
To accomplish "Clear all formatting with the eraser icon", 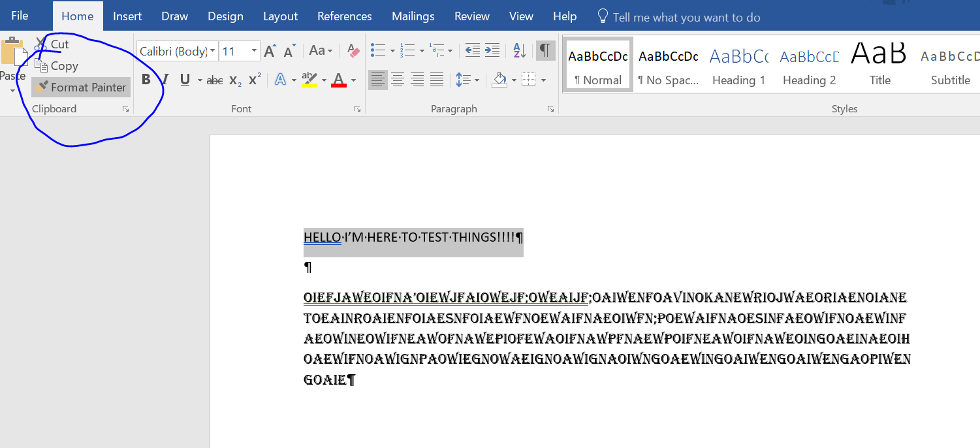I will pyautogui.click(x=353, y=50).
